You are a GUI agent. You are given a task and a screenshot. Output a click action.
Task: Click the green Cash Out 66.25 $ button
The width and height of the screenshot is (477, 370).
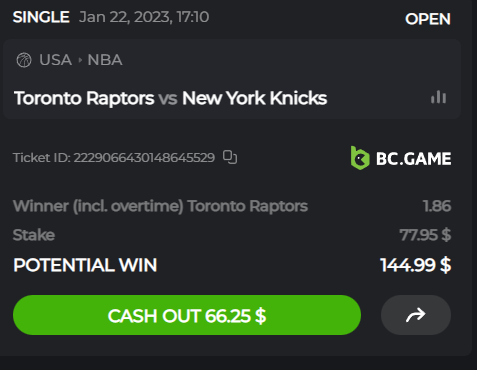pyautogui.click(x=187, y=315)
